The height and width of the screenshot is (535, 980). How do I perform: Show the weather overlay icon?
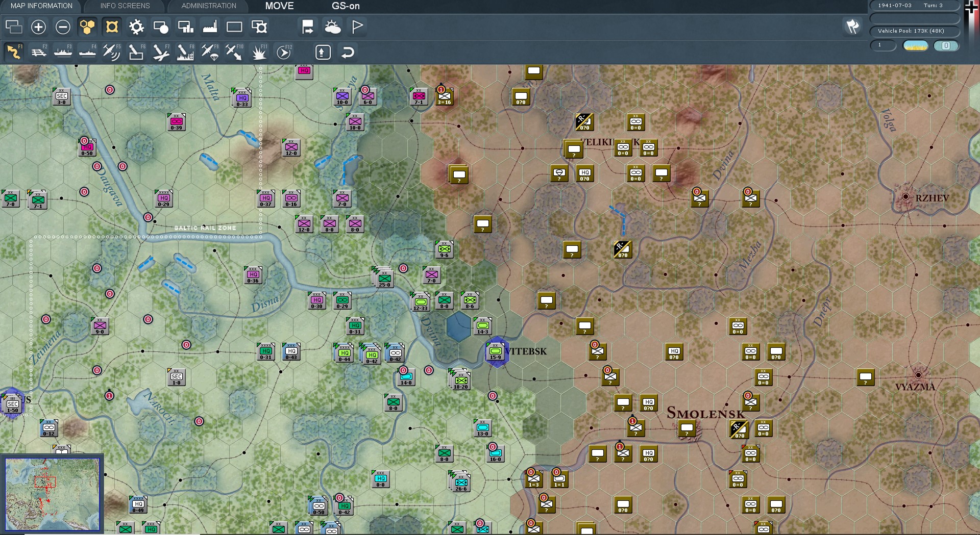[x=332, y=27]
